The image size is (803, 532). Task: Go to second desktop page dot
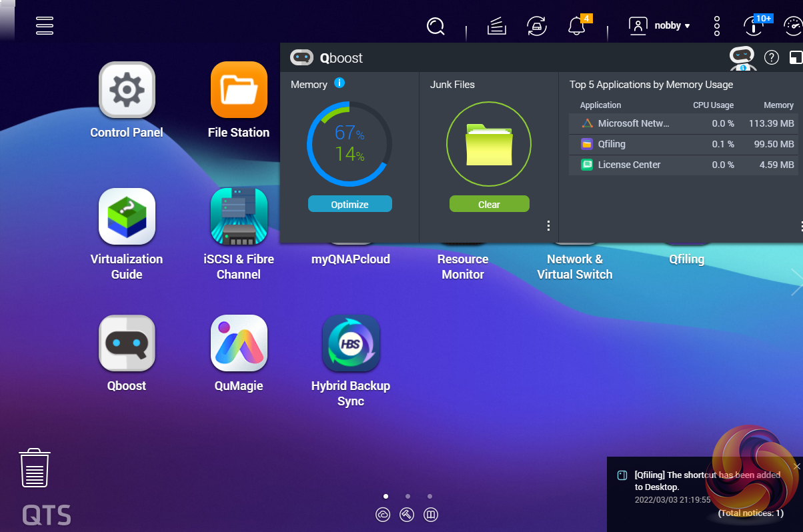coord(408,496)
